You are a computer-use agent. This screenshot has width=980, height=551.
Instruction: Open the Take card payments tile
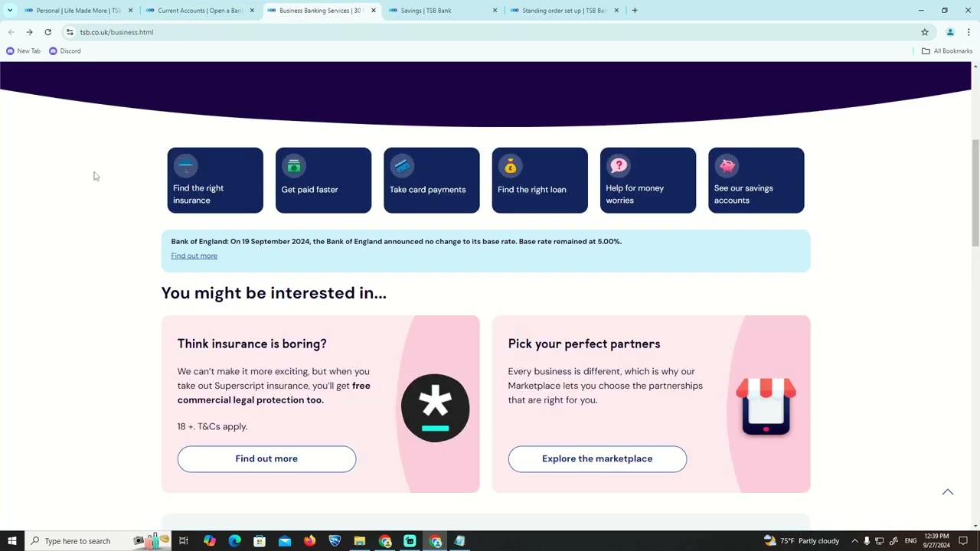coord(432,181)
